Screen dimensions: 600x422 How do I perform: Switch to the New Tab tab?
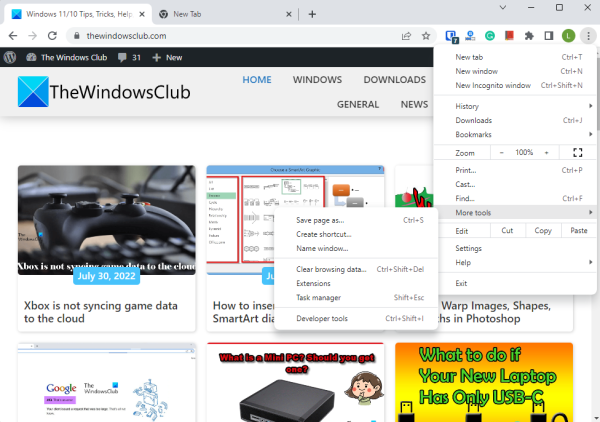coord(224,14)
